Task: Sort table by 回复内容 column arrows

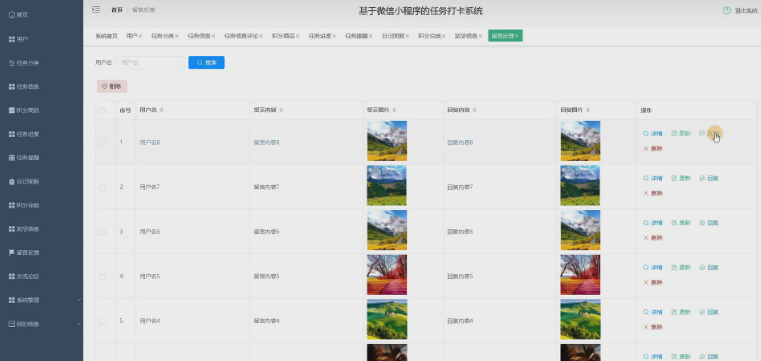Action: 475,110
